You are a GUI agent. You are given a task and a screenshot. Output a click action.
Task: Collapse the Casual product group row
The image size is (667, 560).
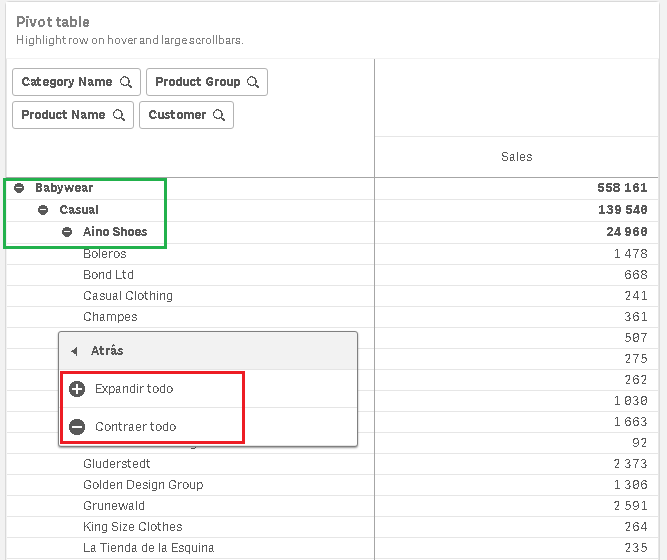coord(43,210)
